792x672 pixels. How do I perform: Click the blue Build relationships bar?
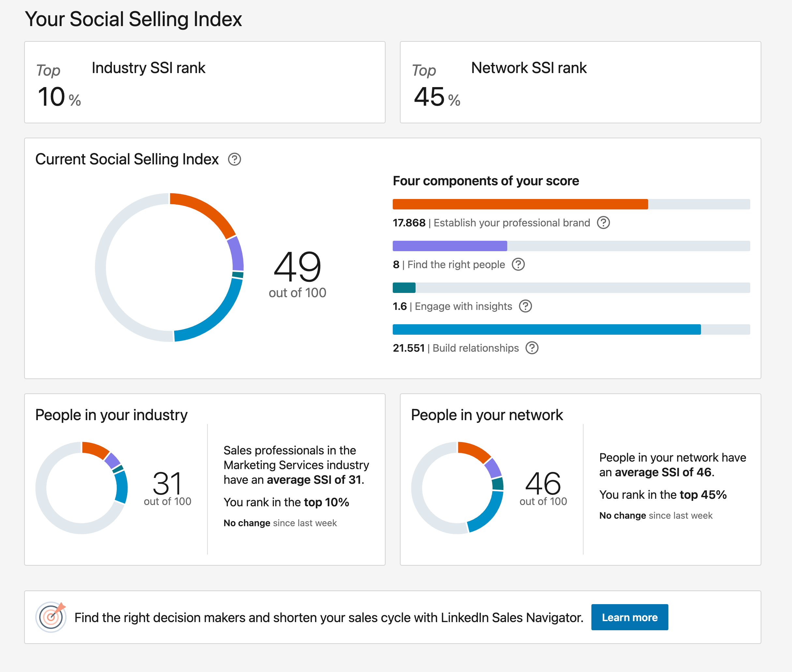click(x=546, y=329)
